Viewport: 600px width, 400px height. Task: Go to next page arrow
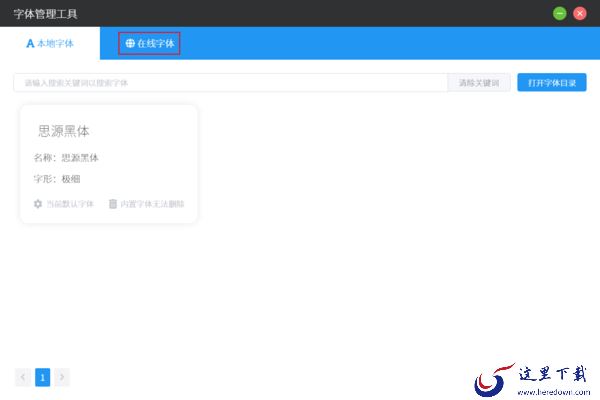click(x=62, y=377)
